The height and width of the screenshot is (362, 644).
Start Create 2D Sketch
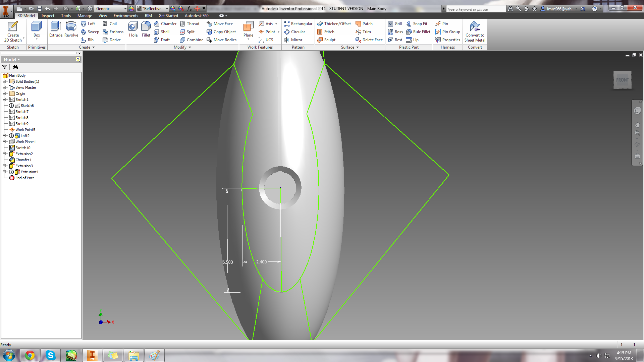pos(13,32)
